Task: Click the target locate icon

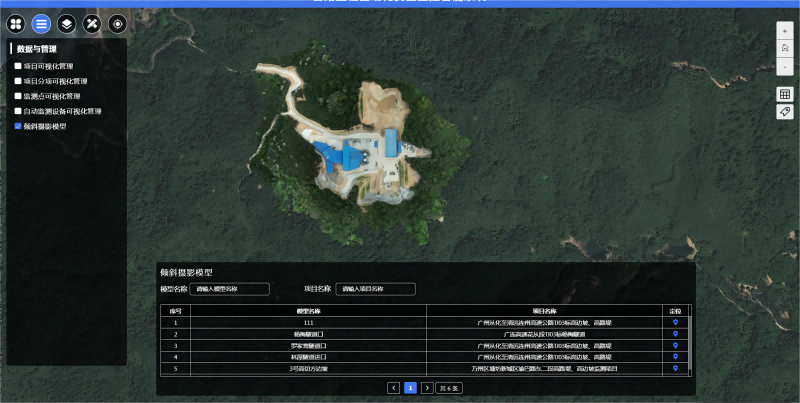Action: [117, 23]
